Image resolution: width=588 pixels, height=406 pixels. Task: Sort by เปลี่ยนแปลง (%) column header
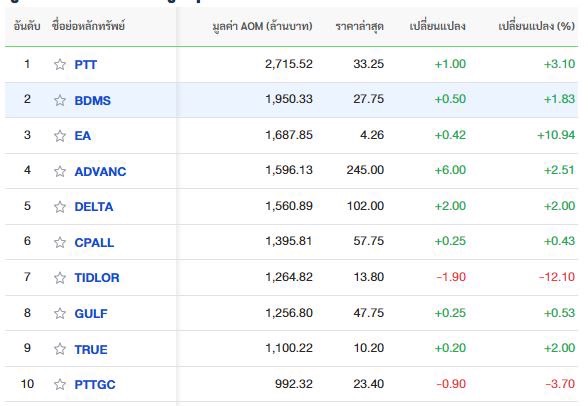[x=536, y=26]
